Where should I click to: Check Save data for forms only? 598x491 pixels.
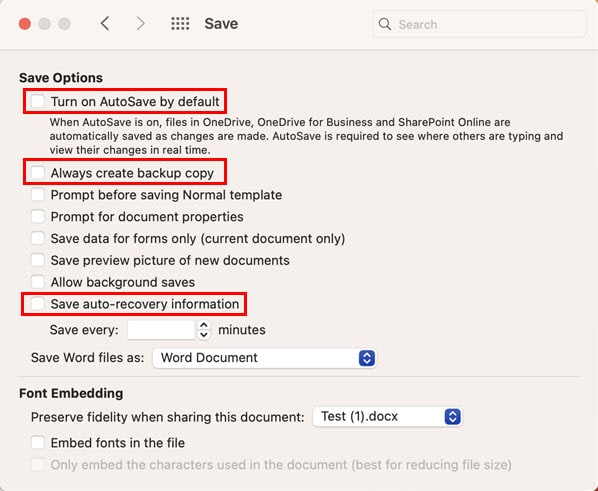pyautogui.click(x=38, y=238)
